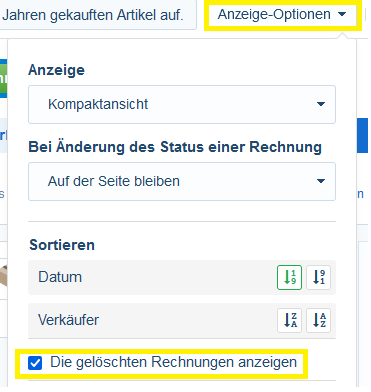The width and height of the screenshot is (371, 392).
Task: Sort Datum descending 9 to 1
Action: (x=318, y=277)
